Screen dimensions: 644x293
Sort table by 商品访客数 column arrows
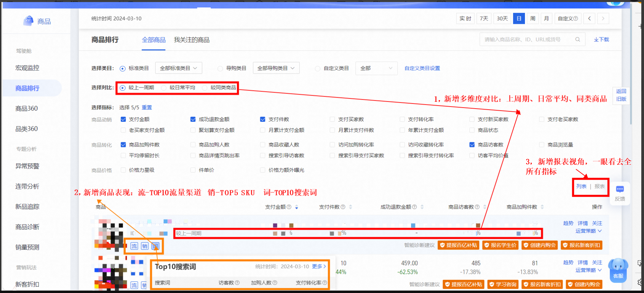484,207
